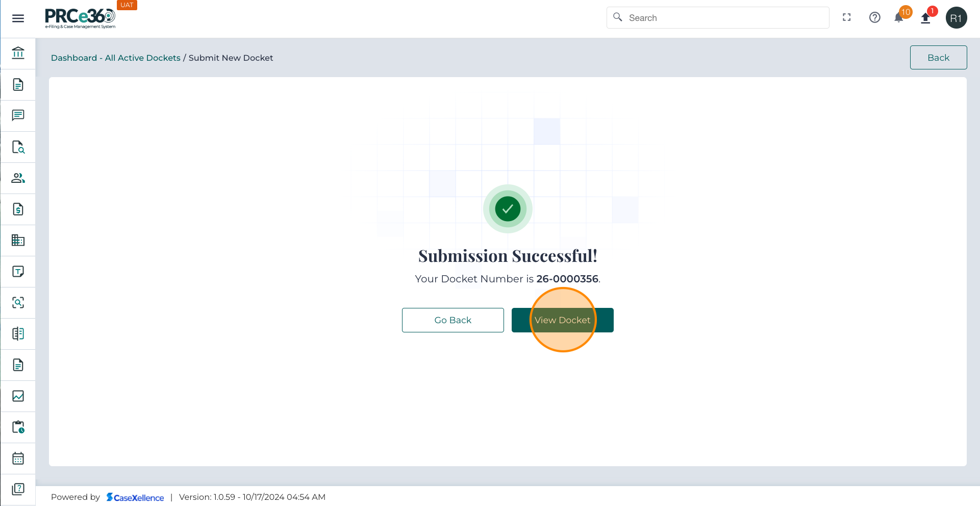Click the calendar icon in the sidebar
The image size is (980, 506).
tap(18, 459)
